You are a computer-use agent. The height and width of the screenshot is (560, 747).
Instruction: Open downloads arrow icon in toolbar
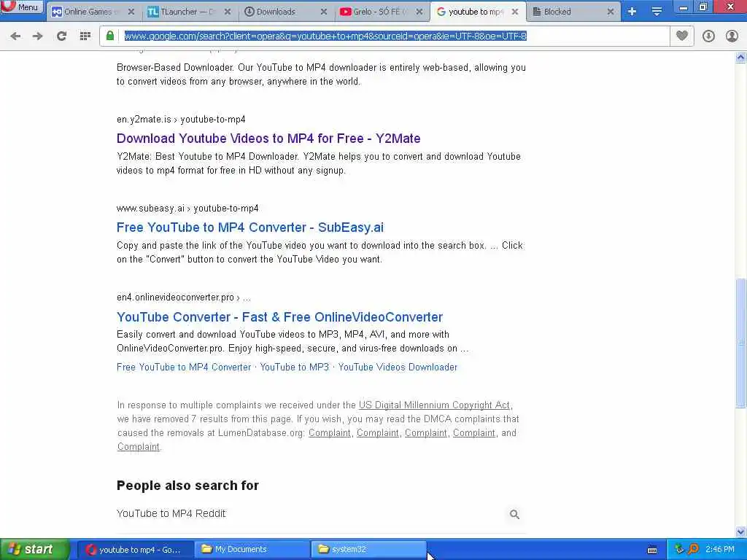708,36
